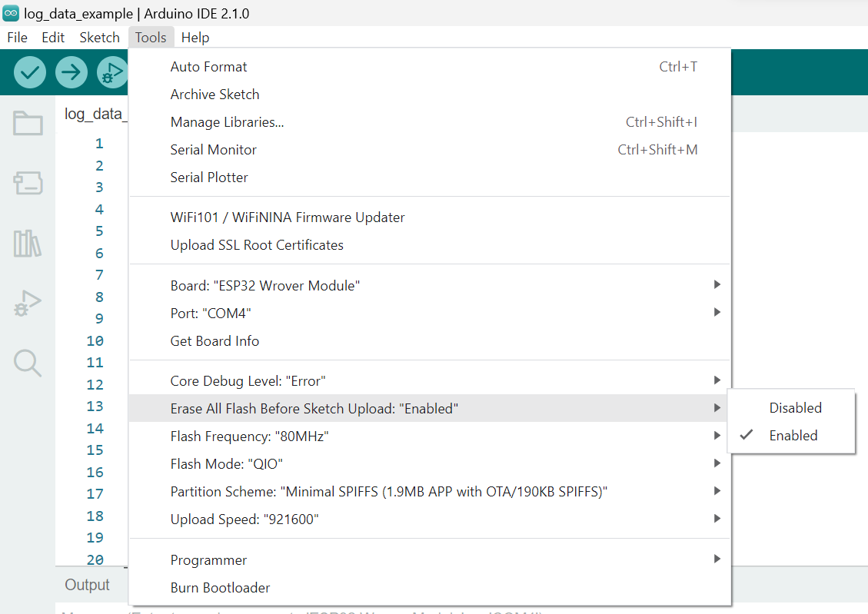868x614 pixels.
Task: Expand Flash Frequency 80MHz submenu
Action: click(x=430, y=436)
